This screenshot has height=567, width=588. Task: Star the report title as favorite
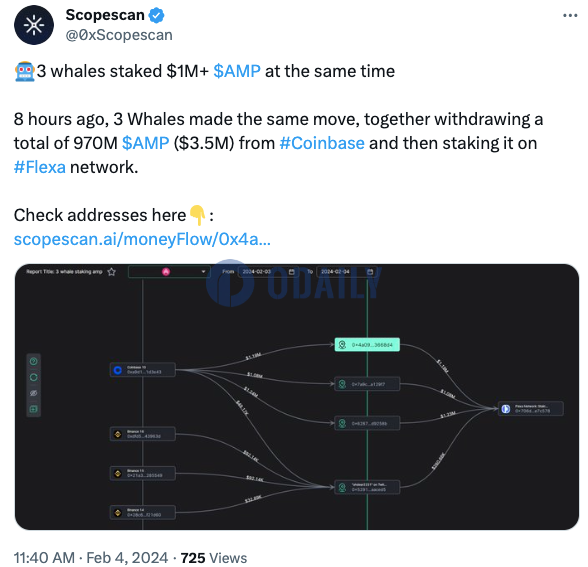pyautogui.click(x=111, y=272)
